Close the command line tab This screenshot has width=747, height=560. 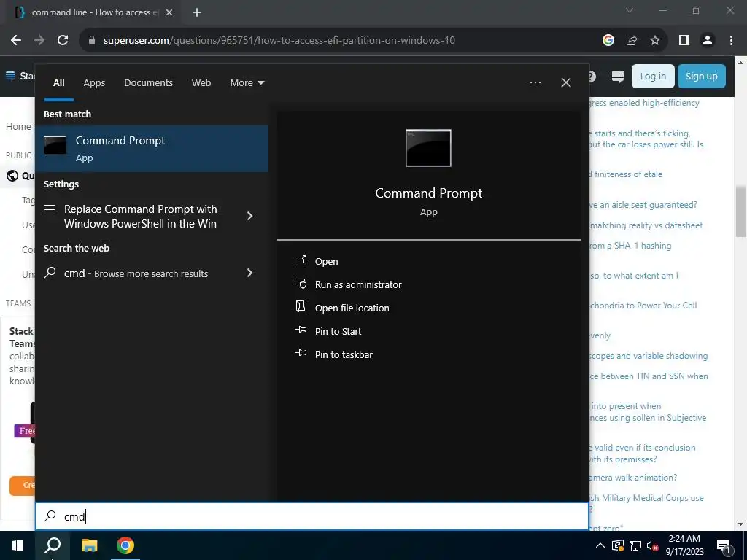pyautogui.click(x=169, y=12)
